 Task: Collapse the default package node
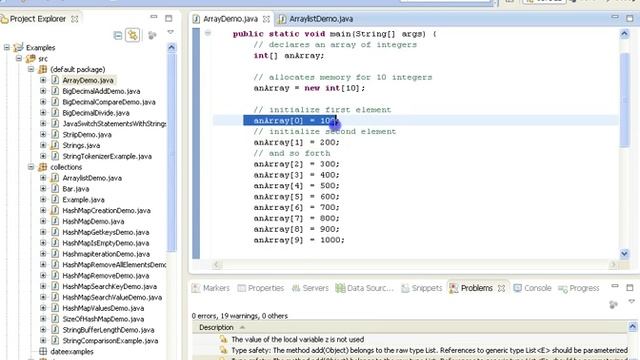coord(31,69)
